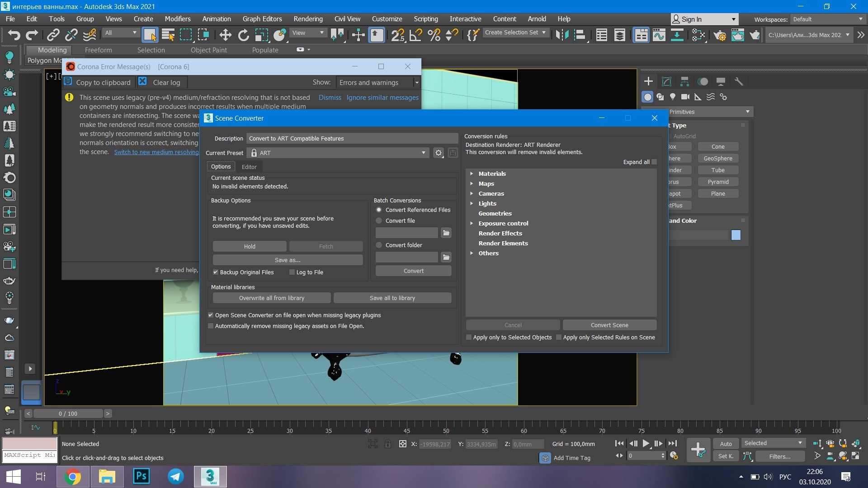Select Convert file radio option
Screen dimensions: 868x488
[379, 221]
